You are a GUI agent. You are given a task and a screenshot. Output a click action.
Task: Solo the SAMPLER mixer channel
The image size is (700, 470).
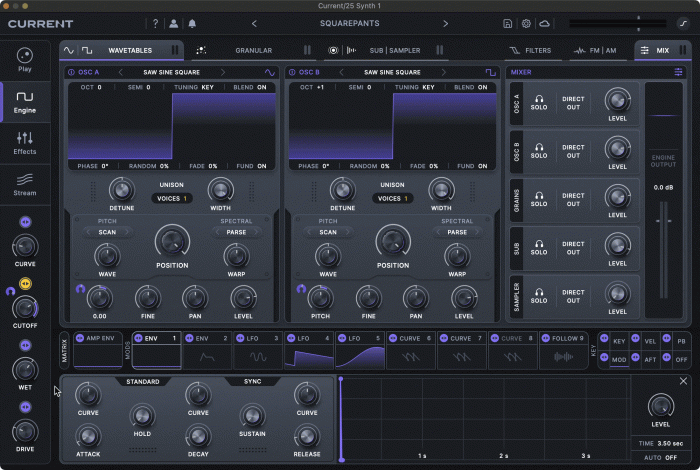[539, 296]
